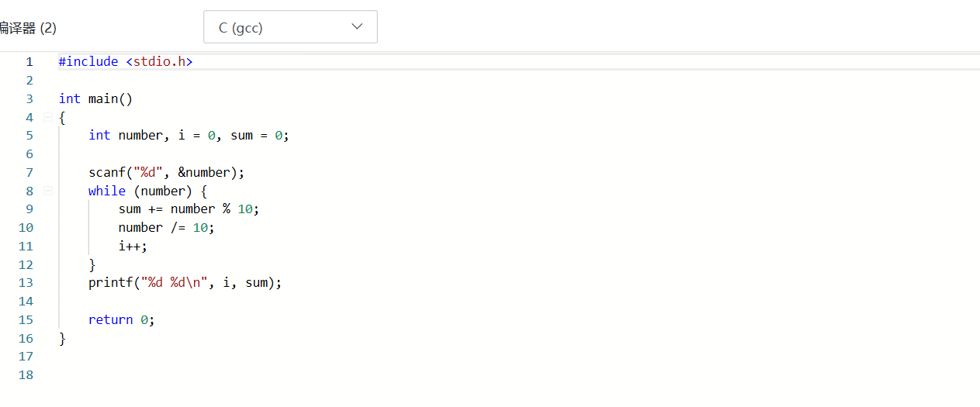Click the sum += number % 10 line
Viewport: 980px width, 407px height.
point(189,209)
